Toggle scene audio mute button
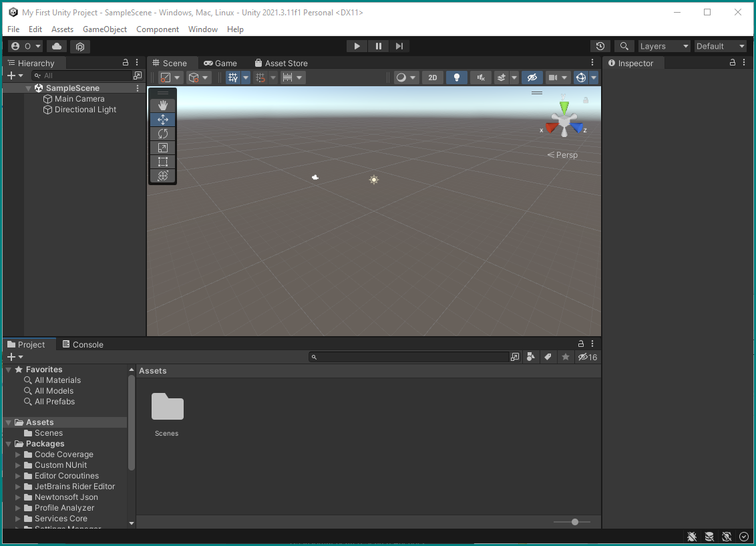The image size is (756, 546). click(x=481, y=78)
